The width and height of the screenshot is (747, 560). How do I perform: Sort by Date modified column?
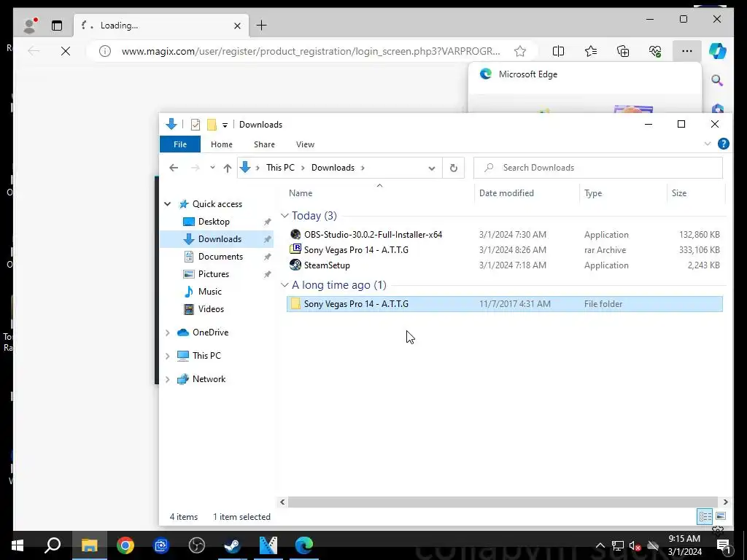[x=506, y=192]
